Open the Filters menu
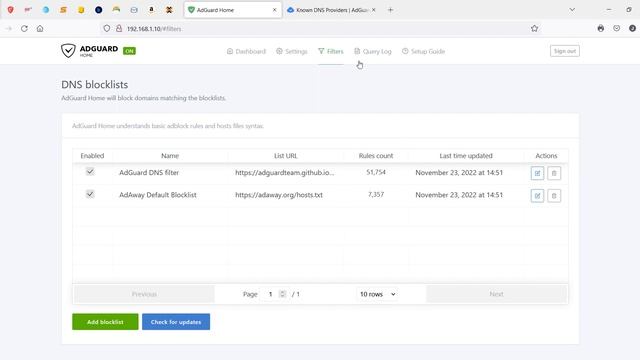Screen dimensions: 640x360 331,51
